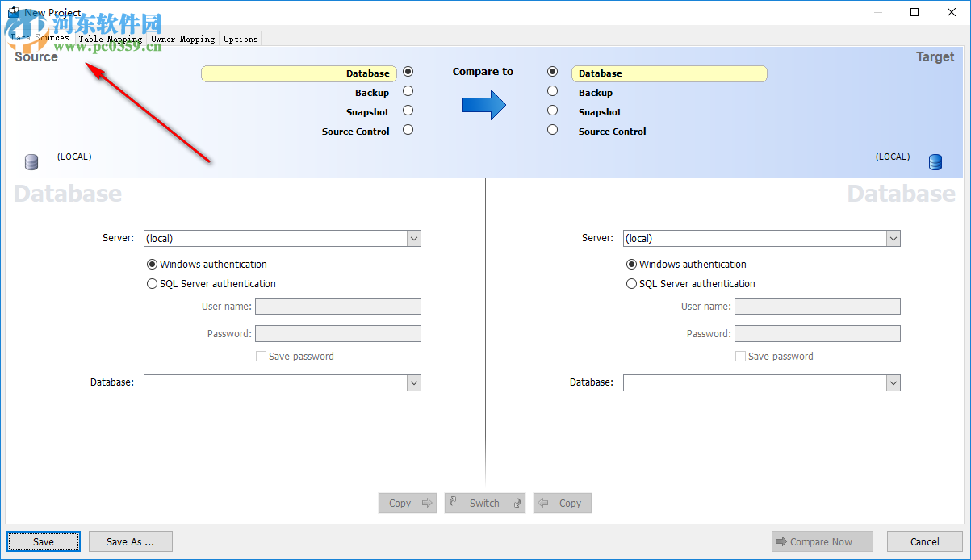
Task: Click the New Project title bar icon
Action: tap(12, 12)
